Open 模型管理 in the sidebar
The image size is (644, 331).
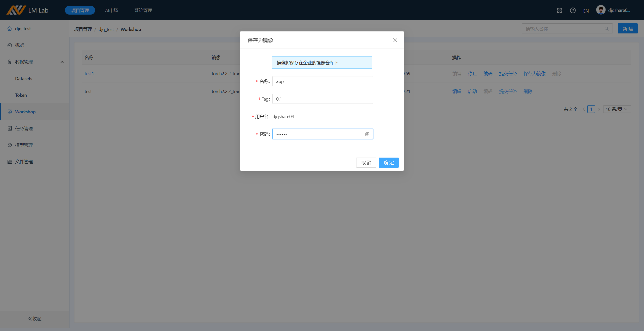click(24, 145)
